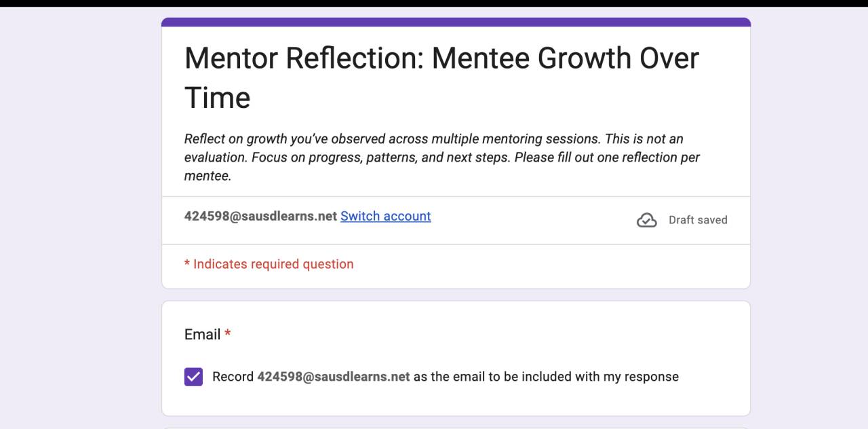Click the Draft saved status text

tap(698, 220)
